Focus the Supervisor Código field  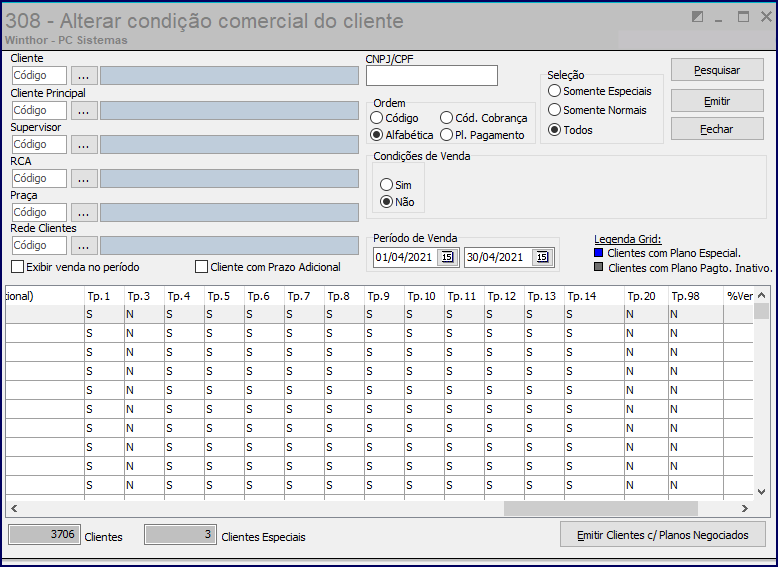click(39, 145)
